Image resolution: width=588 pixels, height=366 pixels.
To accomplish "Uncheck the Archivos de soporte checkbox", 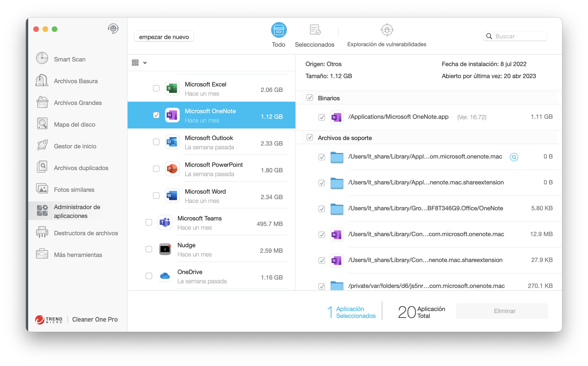I will [x=310, y=137].
